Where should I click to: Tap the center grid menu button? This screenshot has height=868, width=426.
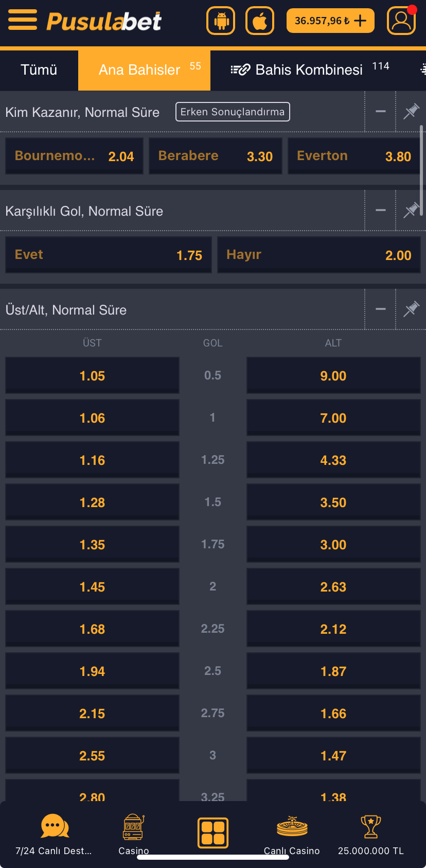(213, 832)
